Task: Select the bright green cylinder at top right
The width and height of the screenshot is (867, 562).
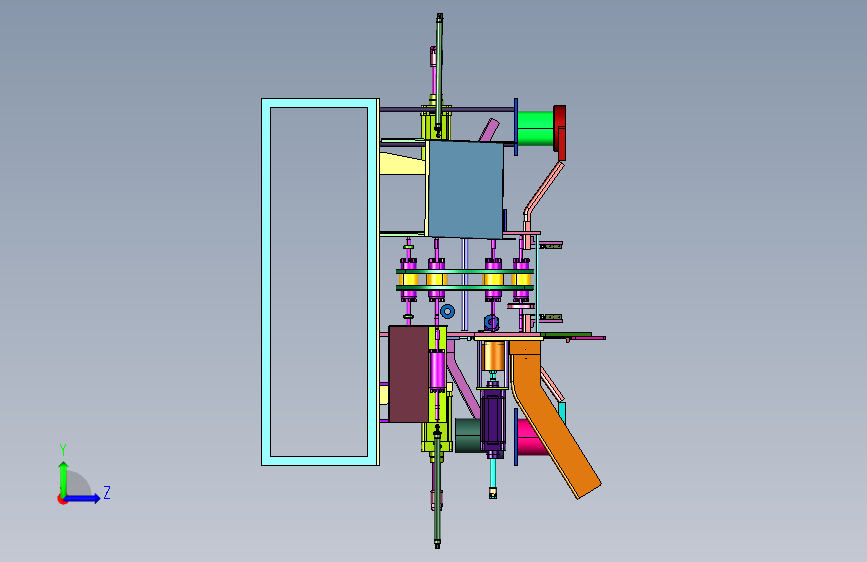Action: (x=535, y=128)
